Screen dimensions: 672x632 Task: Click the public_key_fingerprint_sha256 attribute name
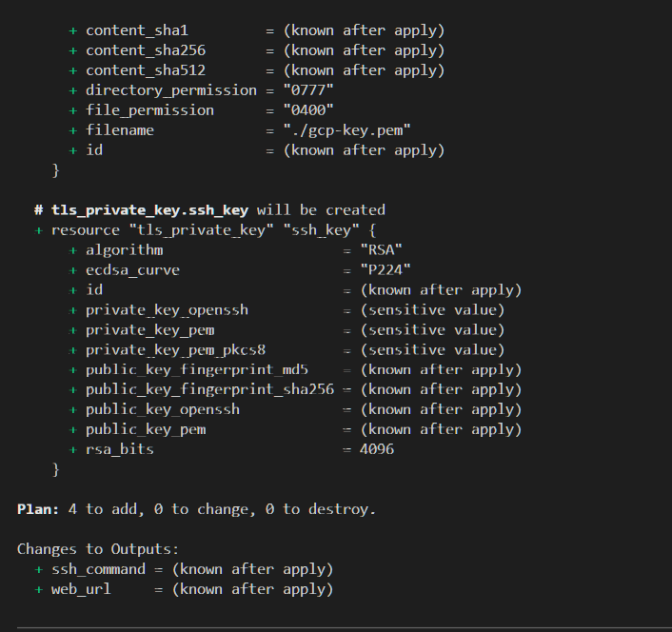(209, 390)
